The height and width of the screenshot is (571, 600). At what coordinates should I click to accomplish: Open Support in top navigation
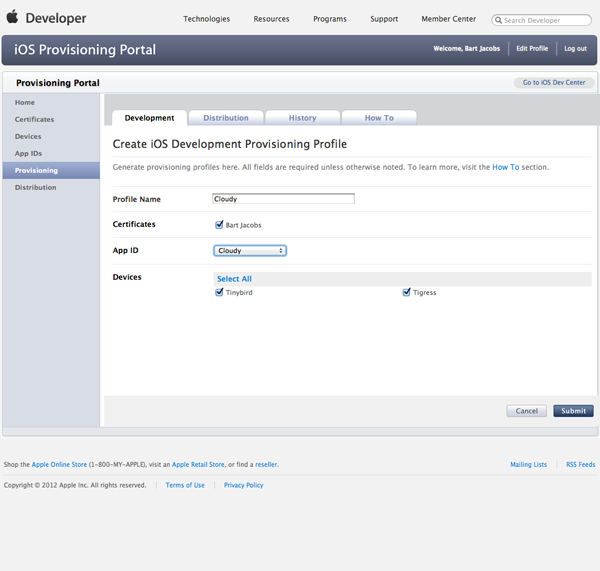(x=384, y=19)
